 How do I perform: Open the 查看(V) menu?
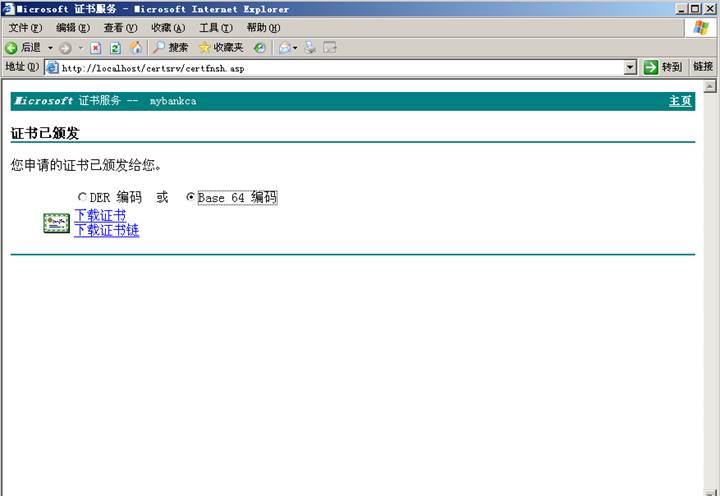pos(120,28)
